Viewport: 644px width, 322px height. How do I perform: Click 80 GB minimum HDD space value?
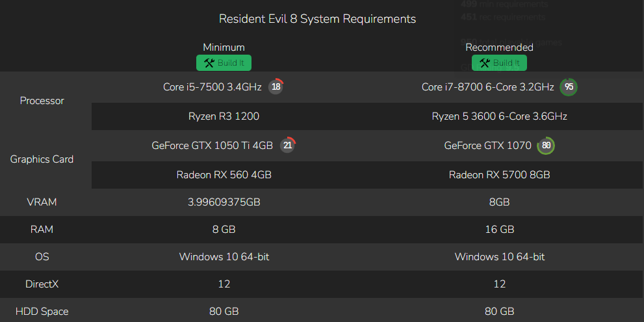coord(224,312)
